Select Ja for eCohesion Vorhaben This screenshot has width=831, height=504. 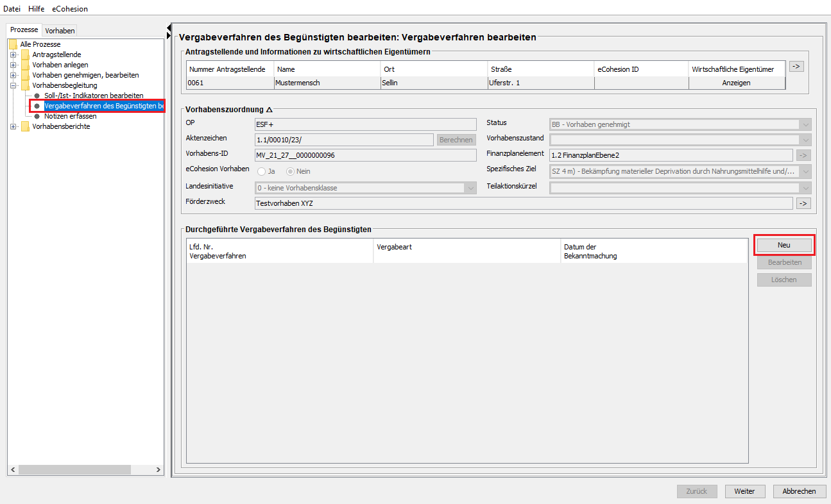pyautogui.click(x=262, y=171)
